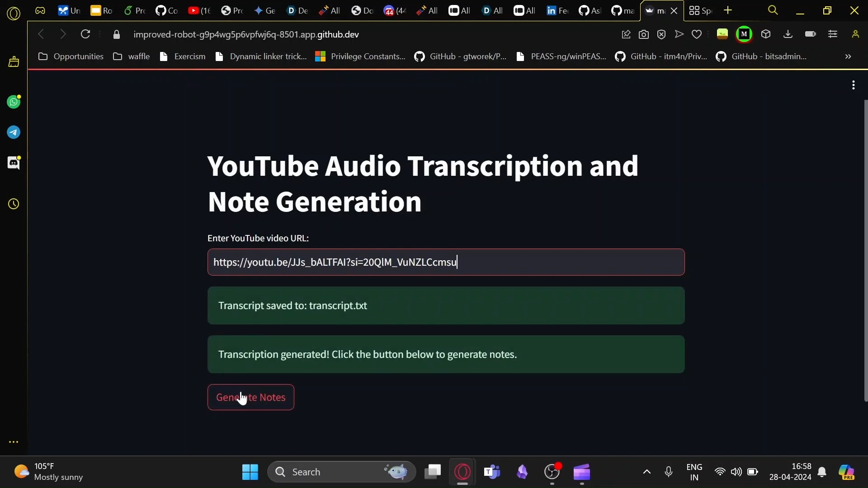This screenshot has width=868, height=488.
Task: Open the Streamlit three-dot app menu
Action: (x=853, y=85)
